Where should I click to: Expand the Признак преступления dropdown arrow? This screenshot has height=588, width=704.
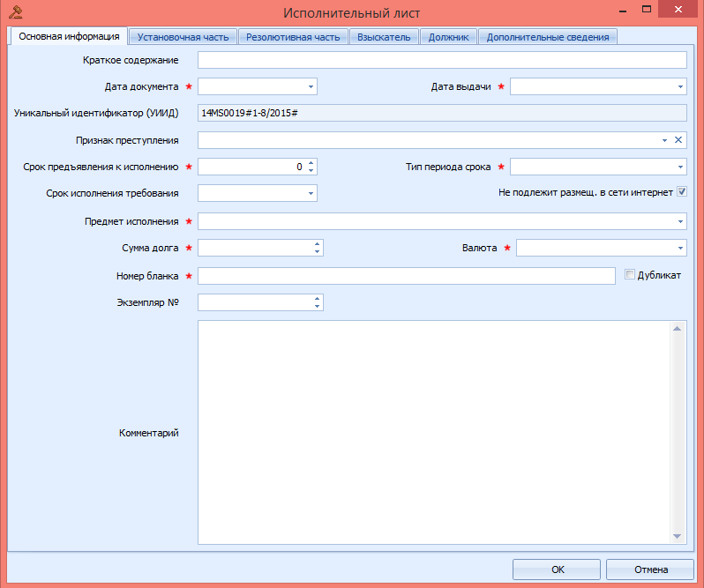pyautogui.click(x=664, y=140)
